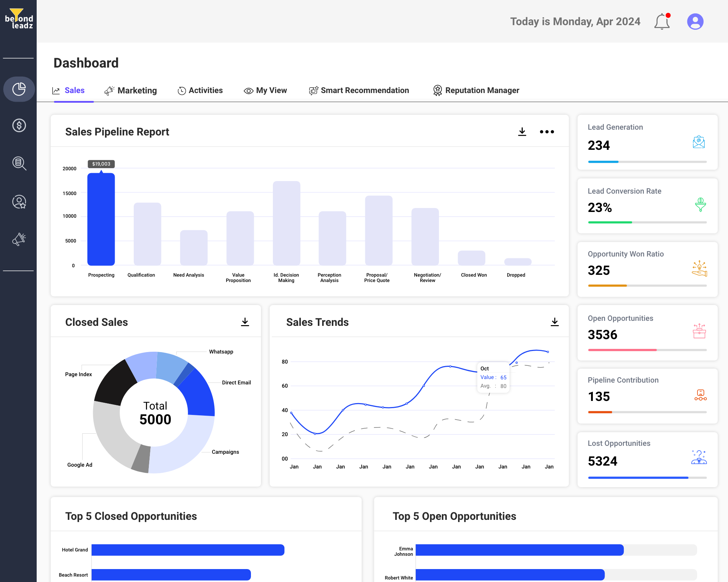The width and height of the screenshot is (728, 582).
Task: Click the Lead Generation card
Action: pos(647,142)
